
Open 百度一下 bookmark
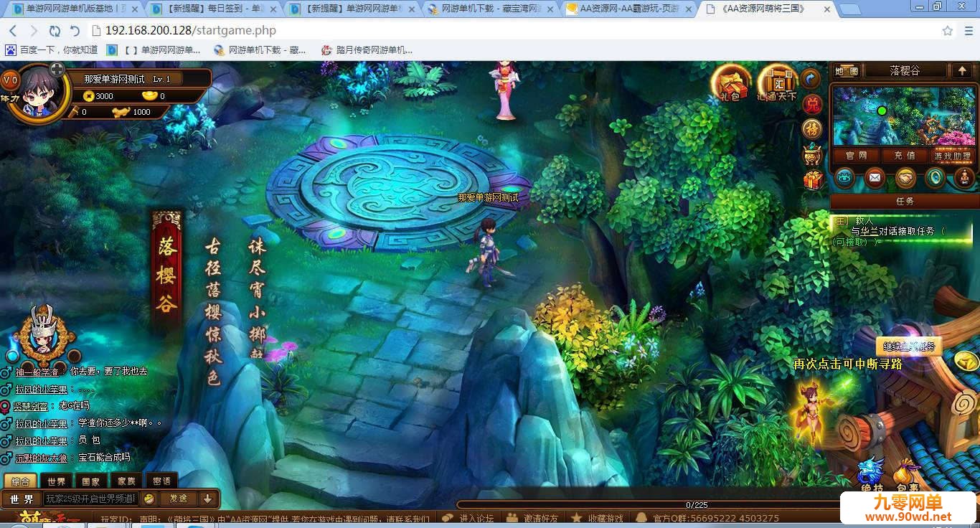52,50
